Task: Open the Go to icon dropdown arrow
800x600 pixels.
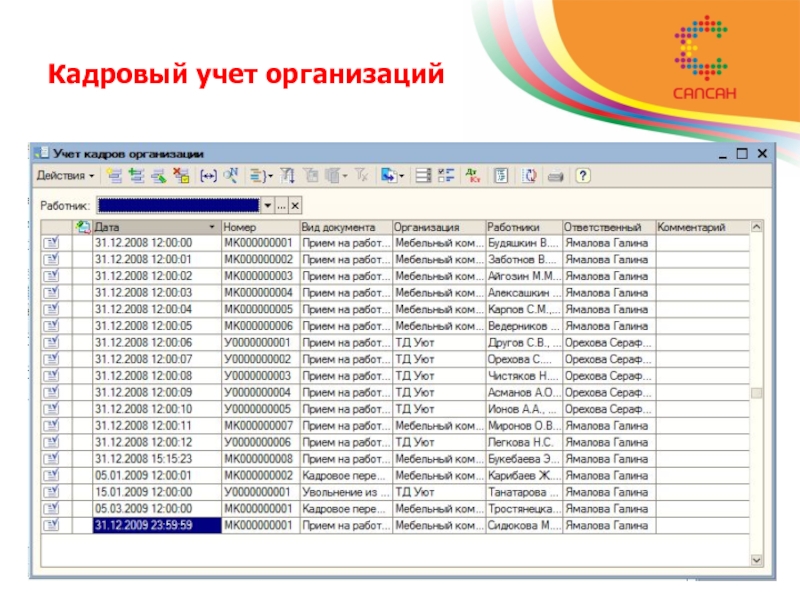Action: [402, 176]
